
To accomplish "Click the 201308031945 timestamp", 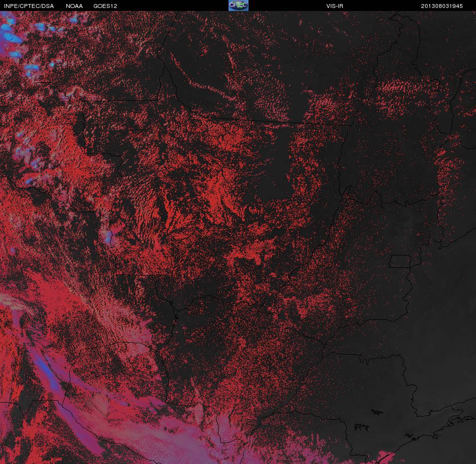I will tap(442, 6).
